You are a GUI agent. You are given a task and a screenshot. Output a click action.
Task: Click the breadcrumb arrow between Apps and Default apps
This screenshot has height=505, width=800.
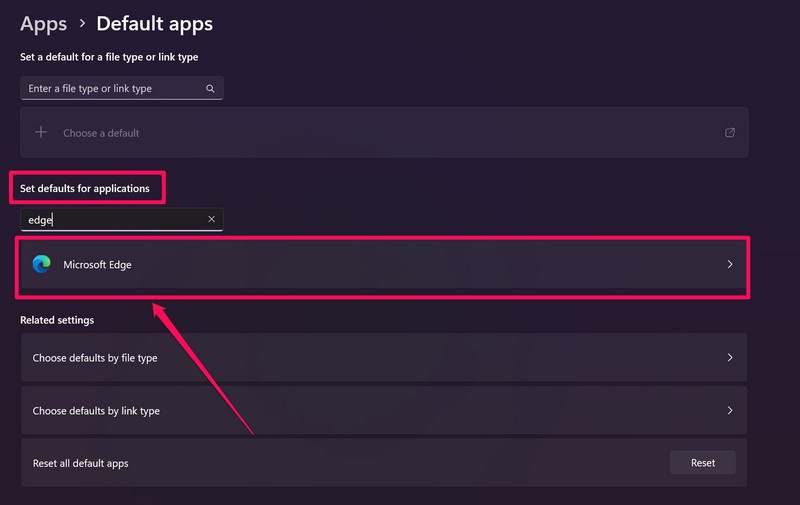82,23
